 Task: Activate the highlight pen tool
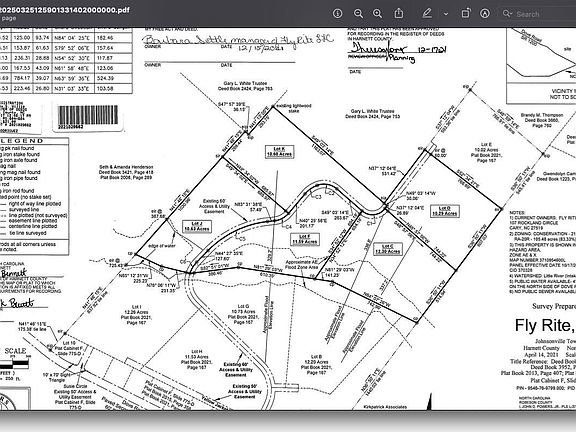click(427, 14)
